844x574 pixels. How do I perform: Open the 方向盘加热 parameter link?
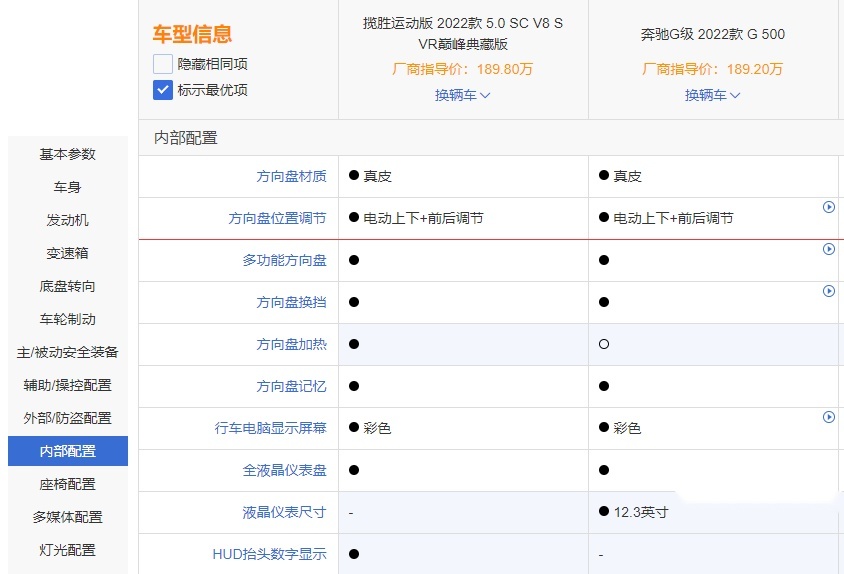coord(291,344)
